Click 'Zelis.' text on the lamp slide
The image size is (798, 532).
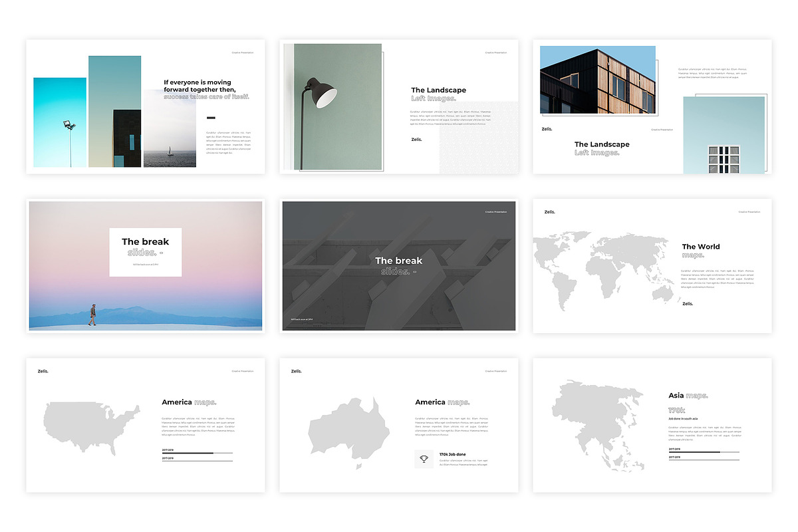click(416, 140)
